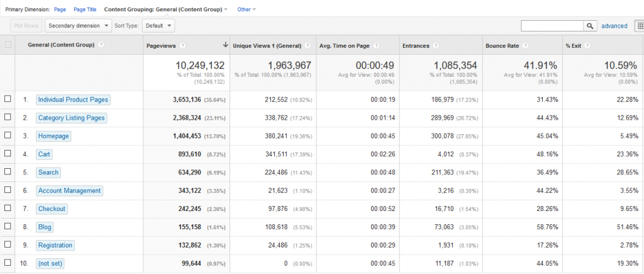The width and height of the screenshot is (644, 274).
Task: Open Blog content group
Action: click(45, 227)
